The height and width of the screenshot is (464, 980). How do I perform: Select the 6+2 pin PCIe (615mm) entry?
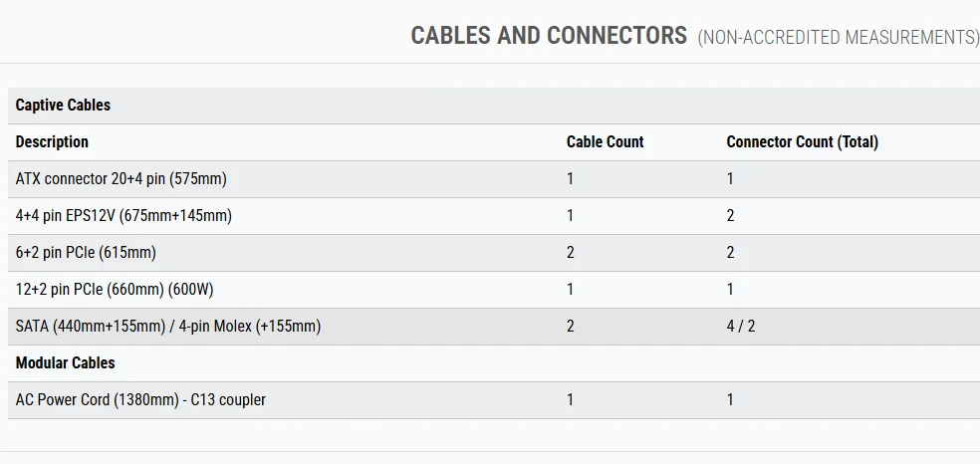point(86,253)
